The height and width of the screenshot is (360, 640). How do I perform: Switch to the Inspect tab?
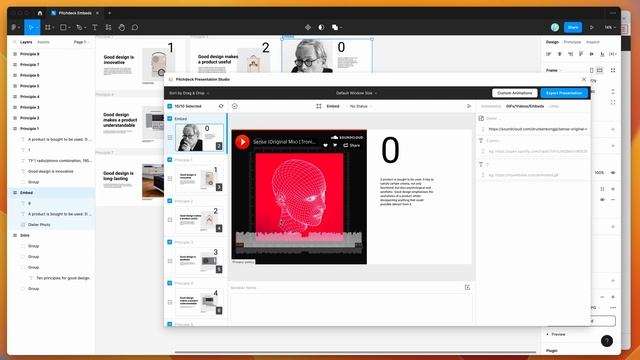[x=593, y=42]
